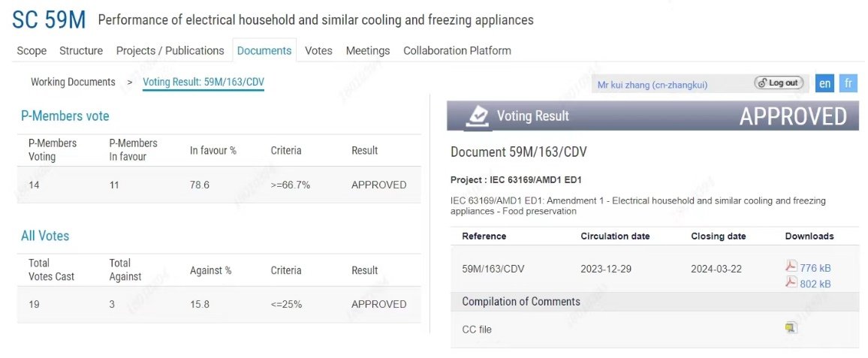Open the 802 kB download link
This screenshot has height=358, width=868.
point(815,284)
